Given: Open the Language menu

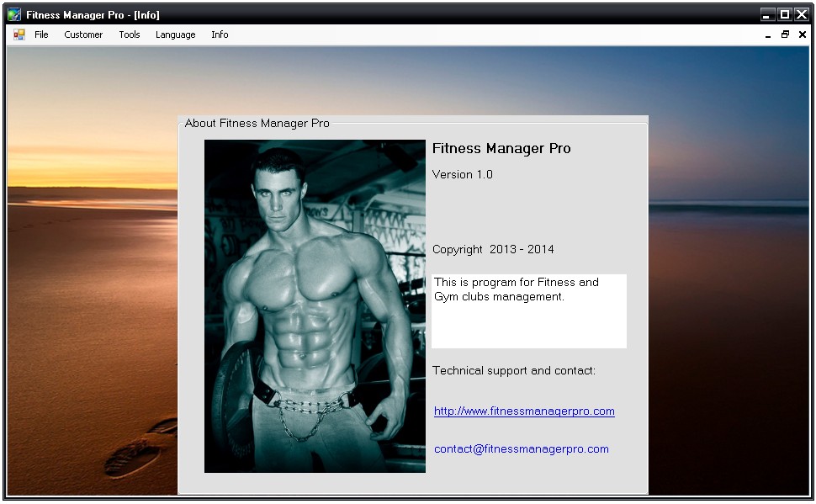Looking at the screenshot, I should pyautogui.click(x=175, y=34).
